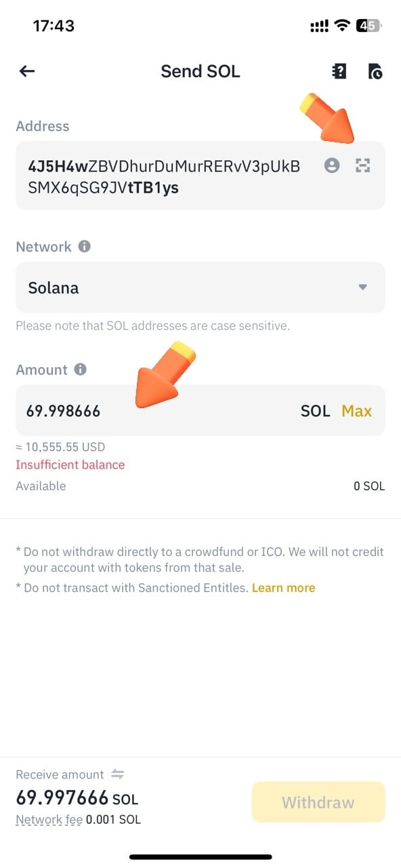Open address book contact icon
Image resolution: width=401 pixels, height=868 pixels.
pyautogui.click(x=331, y=165)
